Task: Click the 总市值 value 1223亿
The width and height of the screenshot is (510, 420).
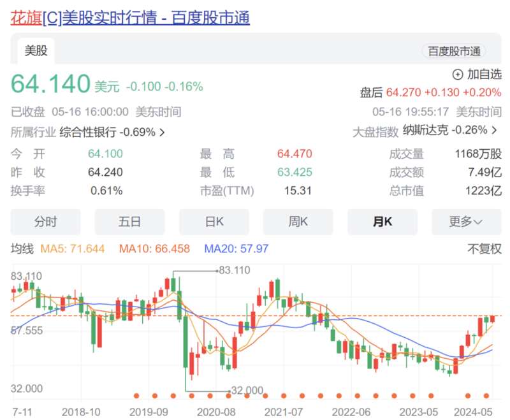Action: click(x=483, y=191)
